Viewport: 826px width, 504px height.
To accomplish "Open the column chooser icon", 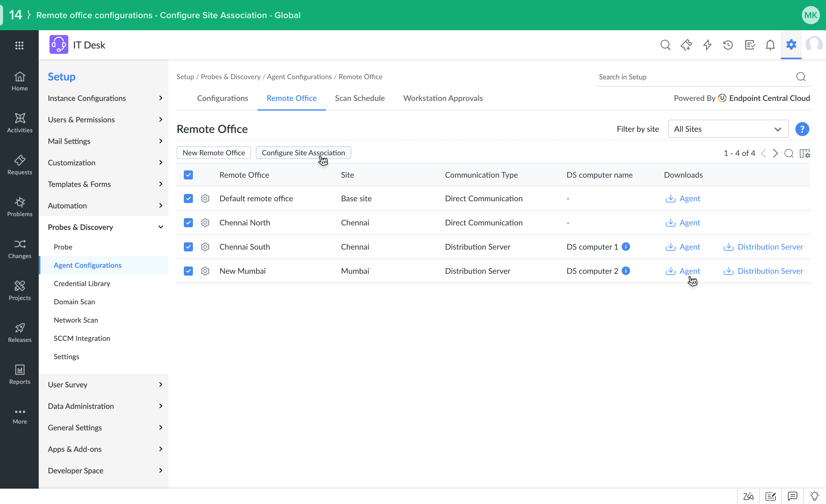I will tap(805, 153).
